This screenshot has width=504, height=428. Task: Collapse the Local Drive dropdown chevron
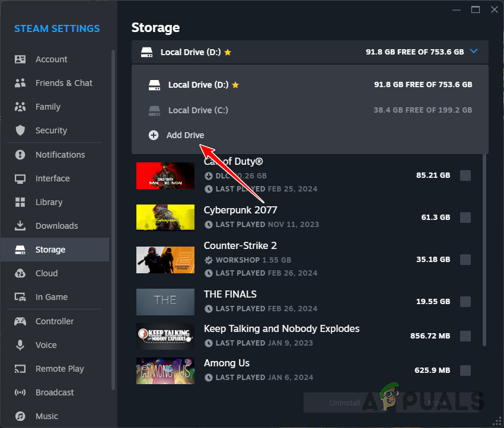pyautogui.click(x=473, y=52)
